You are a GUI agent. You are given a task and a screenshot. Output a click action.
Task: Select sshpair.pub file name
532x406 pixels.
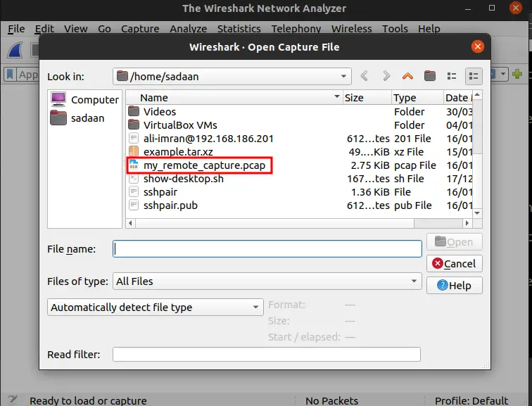[170, 205]
